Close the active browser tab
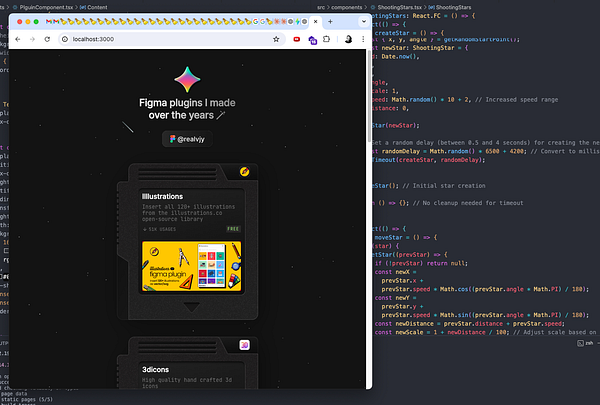The height and width of the screenshot is (405, 600). (x=315, y=22)
